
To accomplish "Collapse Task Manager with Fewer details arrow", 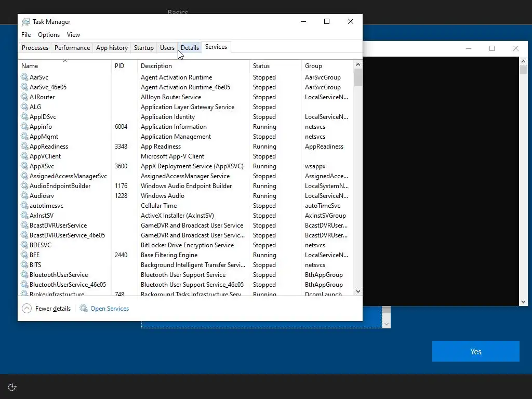I will (x=27, y=309).
